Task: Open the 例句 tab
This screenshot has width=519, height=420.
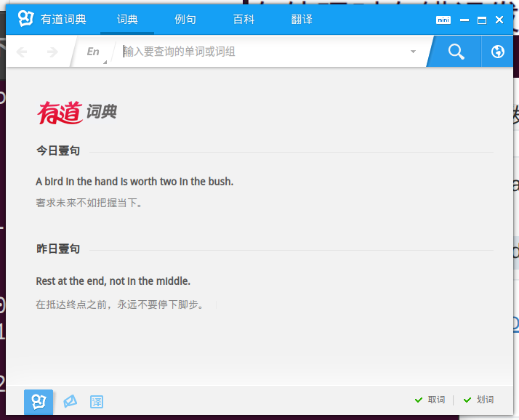Action: [185, 19]
